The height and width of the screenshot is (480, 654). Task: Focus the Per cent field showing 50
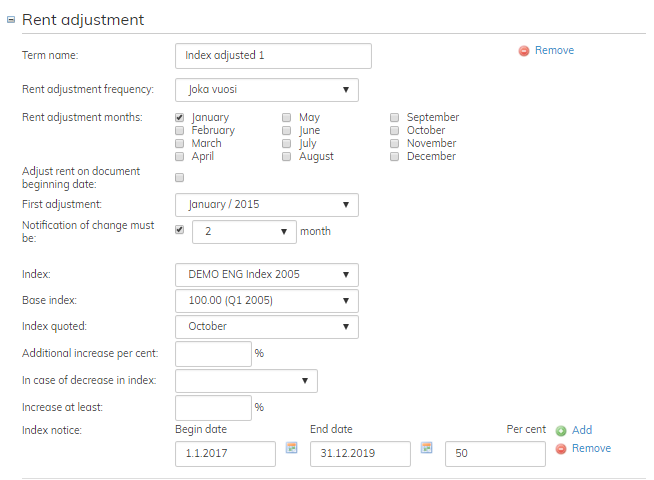coord(494,454)
